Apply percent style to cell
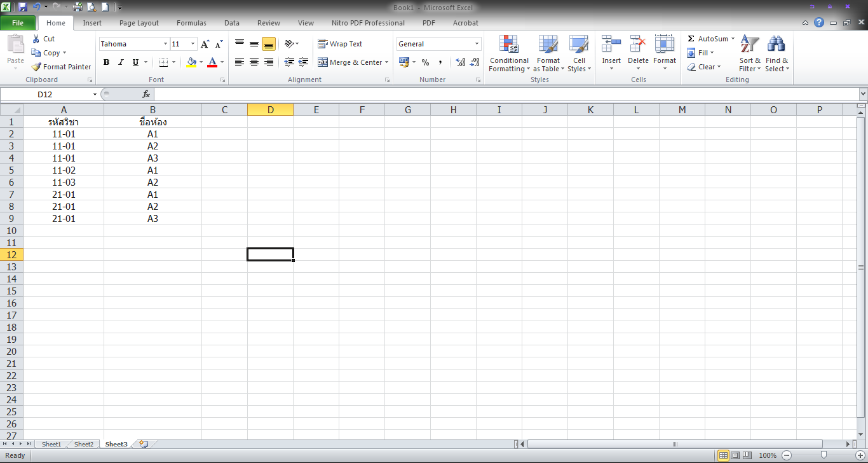Screen dimensions: 868x463 coord(425,62)
